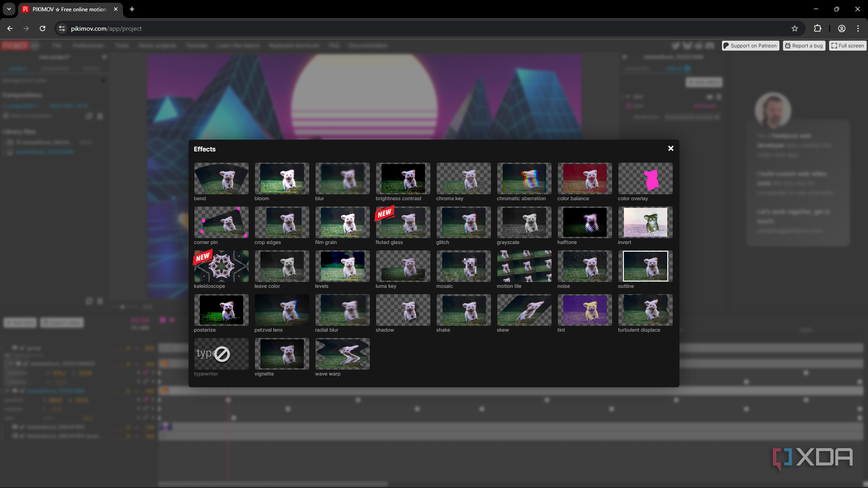
Task: Choose the levels effect
Action: (342, 266)
